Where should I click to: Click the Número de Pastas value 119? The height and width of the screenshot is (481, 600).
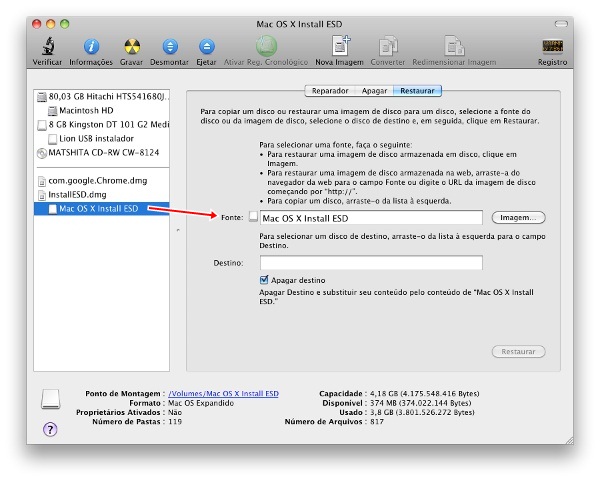(175, 422)
